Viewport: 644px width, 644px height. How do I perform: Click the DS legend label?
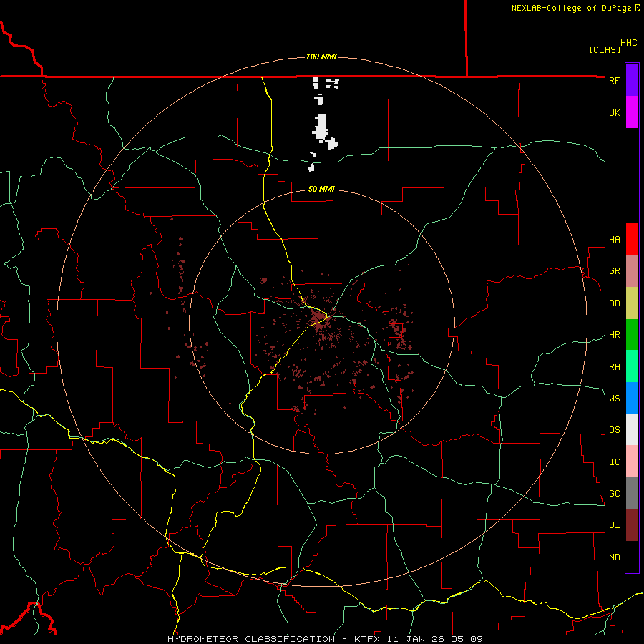pos(614,429)
